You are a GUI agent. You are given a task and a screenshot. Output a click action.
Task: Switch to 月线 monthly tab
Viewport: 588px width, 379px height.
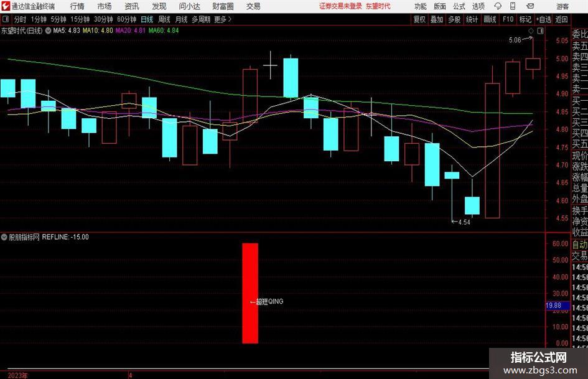182,19
